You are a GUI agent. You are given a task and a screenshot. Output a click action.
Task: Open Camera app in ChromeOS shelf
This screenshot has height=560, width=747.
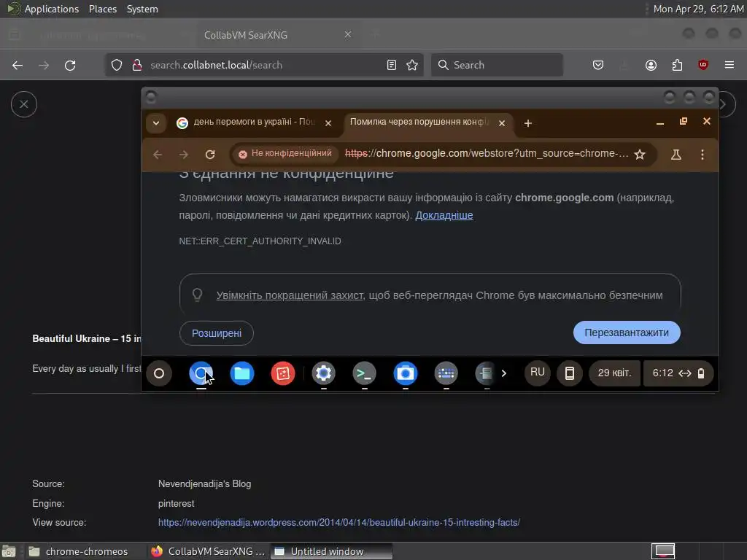click(x=406, y=373)
